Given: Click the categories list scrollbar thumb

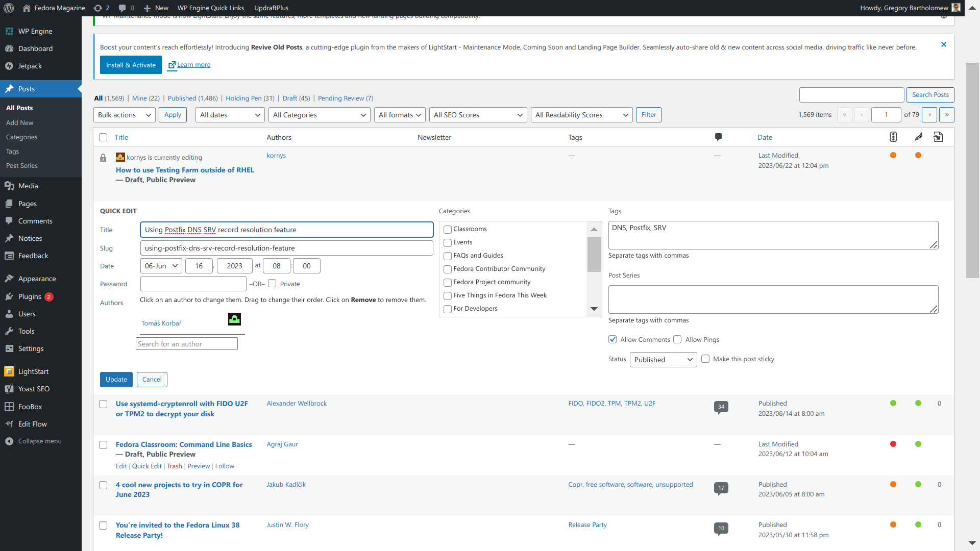Looking at the screenshot, I should pos(594,255).
